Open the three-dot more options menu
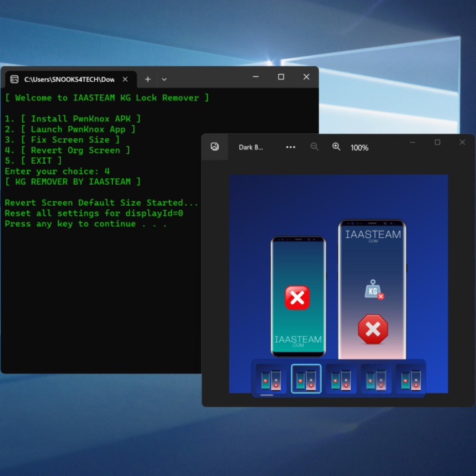 (291, 148)
